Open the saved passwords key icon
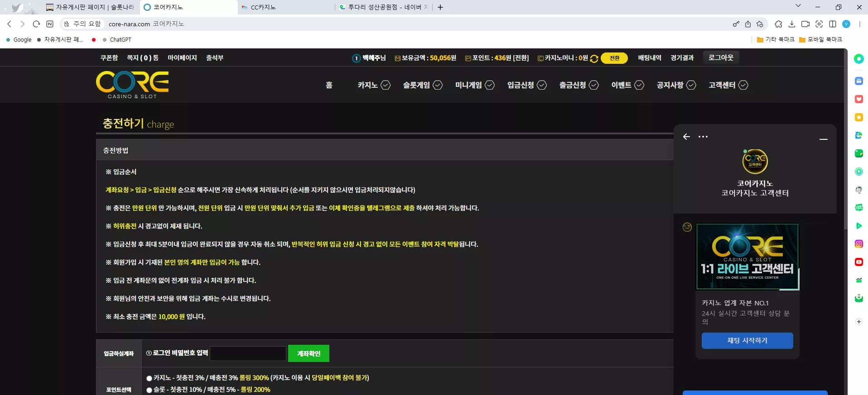Viewport: 868px width, 395px height. click(736, 24)
